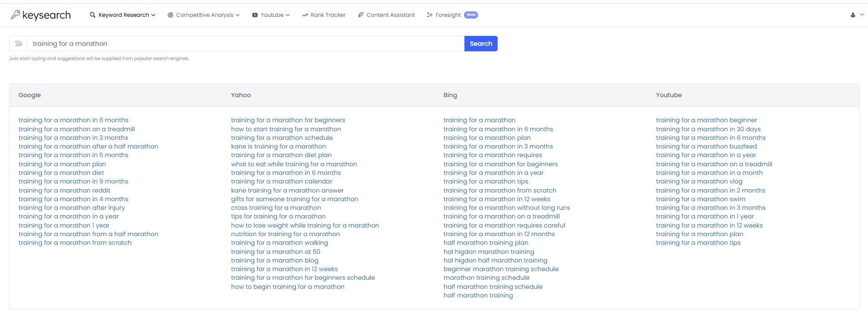The width and height of the screenshot is (868, 317).
Task: Click the Beta badge next to Foresight
Action: [x=471, y=15]
